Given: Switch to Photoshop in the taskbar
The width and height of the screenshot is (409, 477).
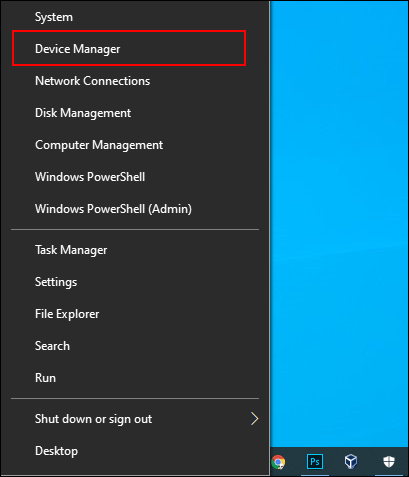Looking at the screenshot, I should 315,462.
